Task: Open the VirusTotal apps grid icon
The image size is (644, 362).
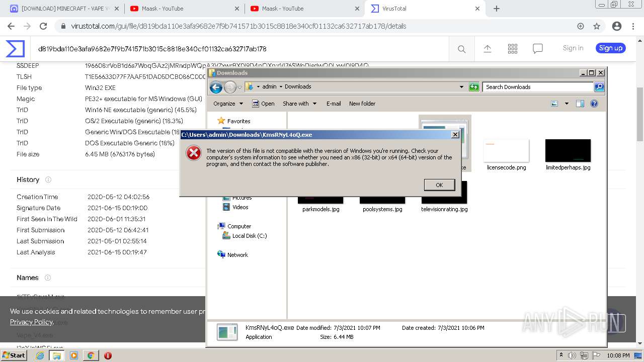Action: [513, 49]
